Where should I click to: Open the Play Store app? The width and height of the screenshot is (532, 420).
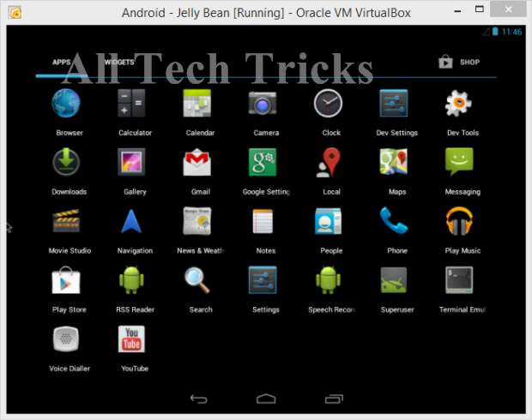pyautogui.click(x=66, y=280)
